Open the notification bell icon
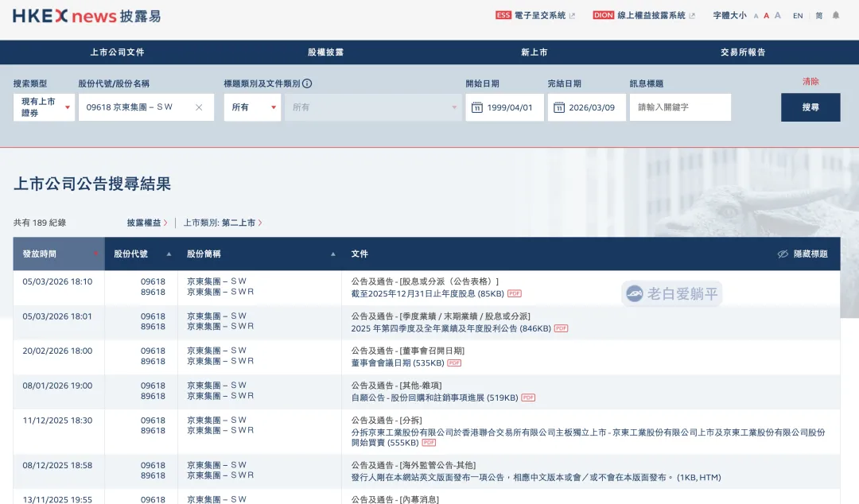The height and width of the screenshot is (504, 859). pyautogui.click(x=836, y=15)
